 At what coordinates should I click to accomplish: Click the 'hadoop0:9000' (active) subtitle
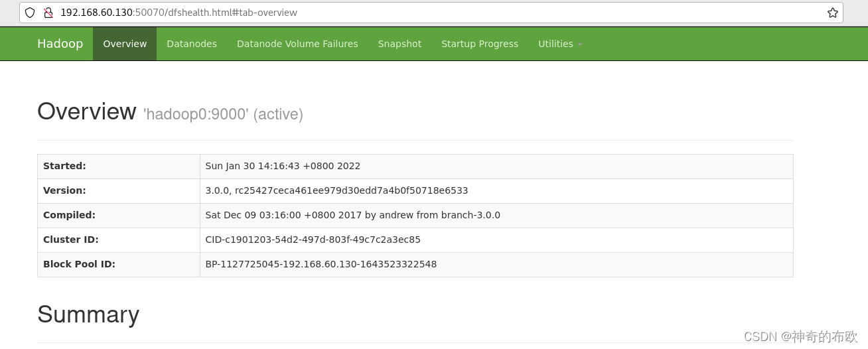[223, 114]
